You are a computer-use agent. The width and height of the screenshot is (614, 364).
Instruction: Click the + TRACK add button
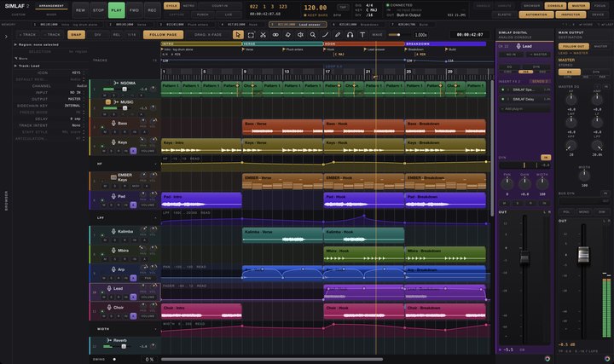26,34
